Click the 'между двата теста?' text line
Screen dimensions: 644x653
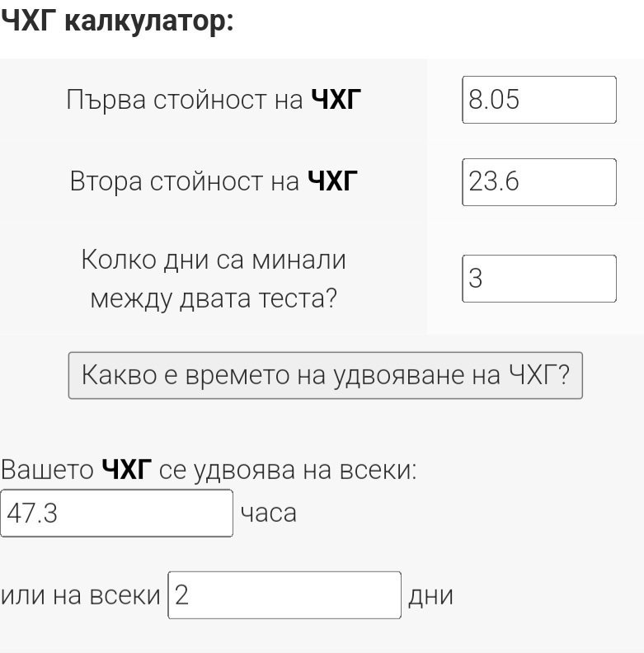[214, 298]
